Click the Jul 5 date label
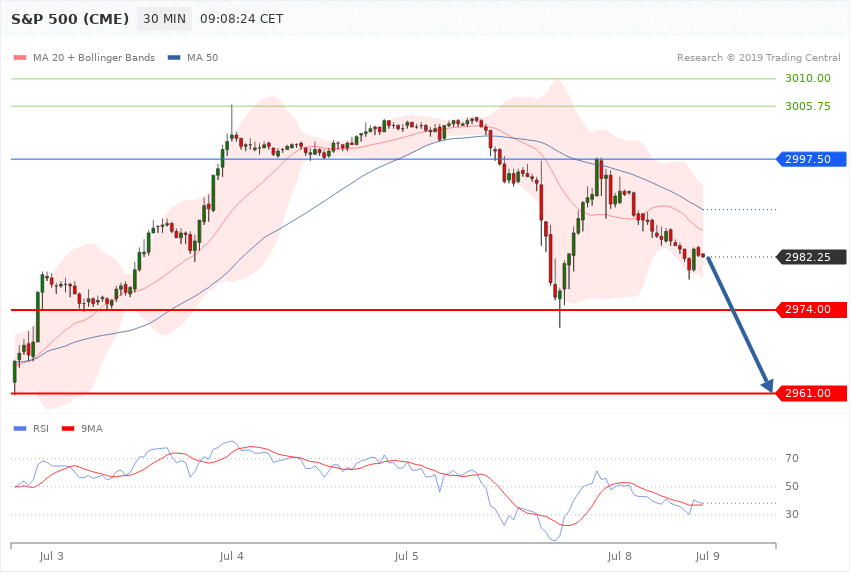The image size is (850, 576). [x=407, y=556]
